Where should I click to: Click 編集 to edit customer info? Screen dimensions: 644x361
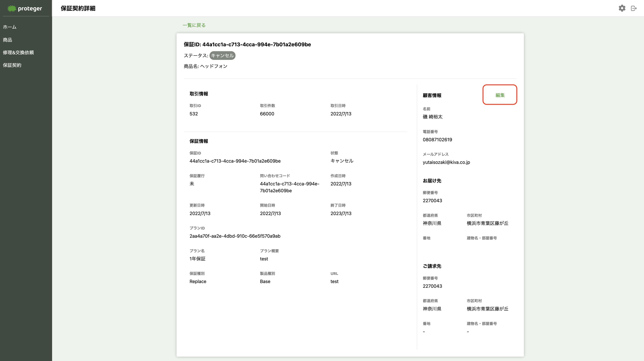(x=500, y=95)
